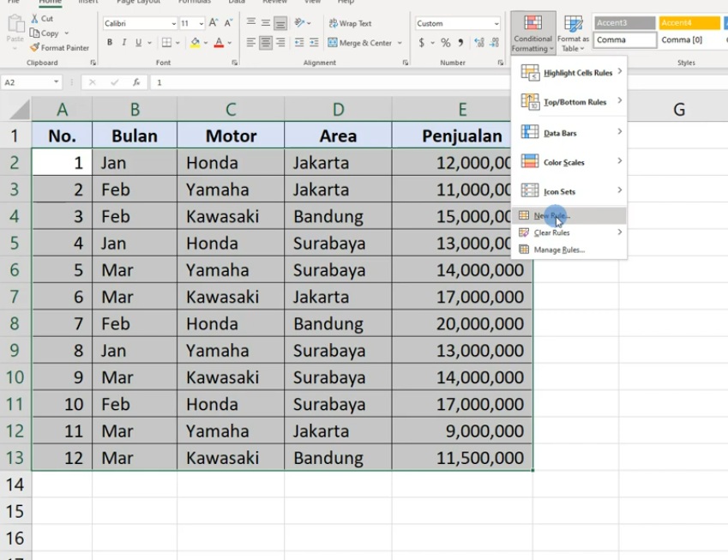Open the text Orientation tool
The height and width of the screenshot is (560, 728).
pos(299,22)
